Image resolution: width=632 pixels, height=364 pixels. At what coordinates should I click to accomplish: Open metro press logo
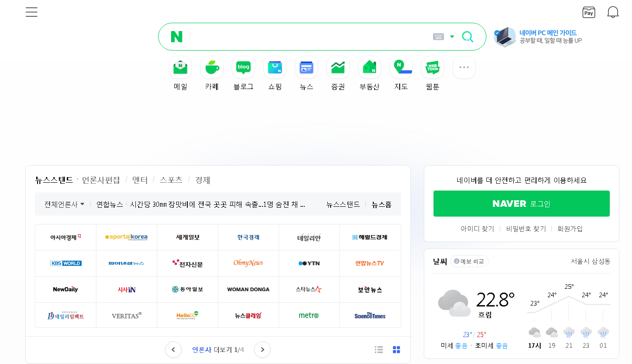point(309,315)
